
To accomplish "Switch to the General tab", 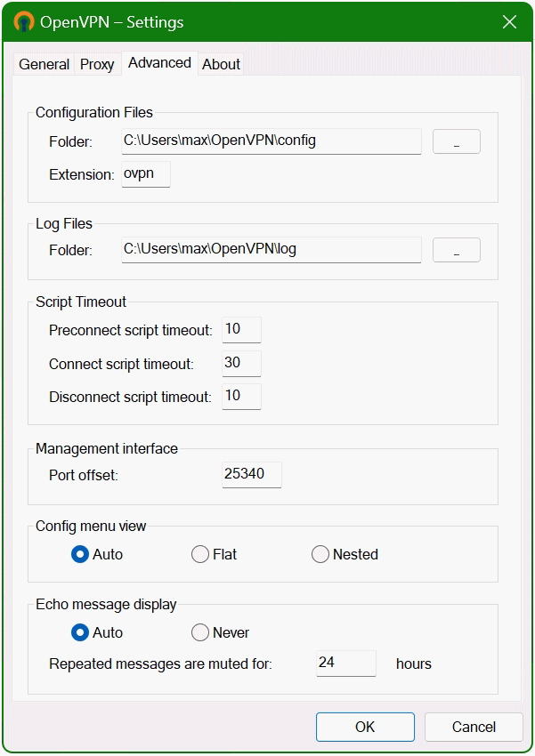I will (43, 64).
